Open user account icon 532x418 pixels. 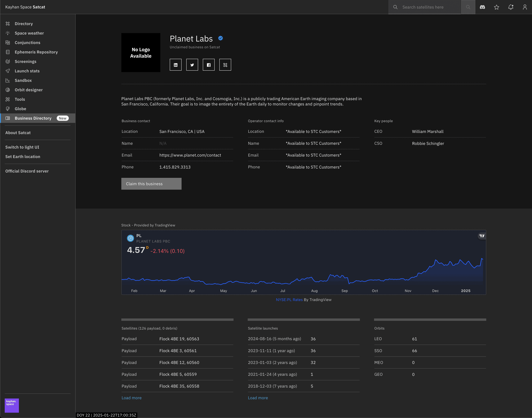[525, 7]
